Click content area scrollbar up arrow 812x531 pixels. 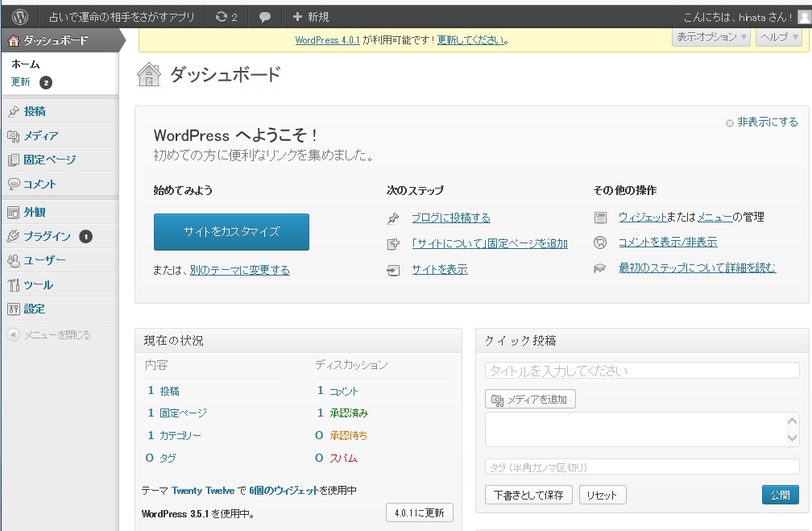tap(793, 421)
